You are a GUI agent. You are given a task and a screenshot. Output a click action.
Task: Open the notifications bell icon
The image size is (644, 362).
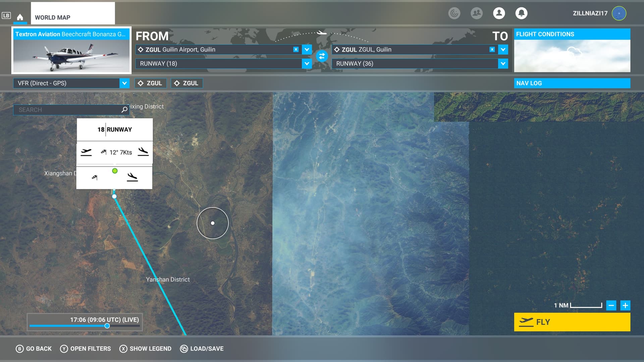click(x=521, y=13)
